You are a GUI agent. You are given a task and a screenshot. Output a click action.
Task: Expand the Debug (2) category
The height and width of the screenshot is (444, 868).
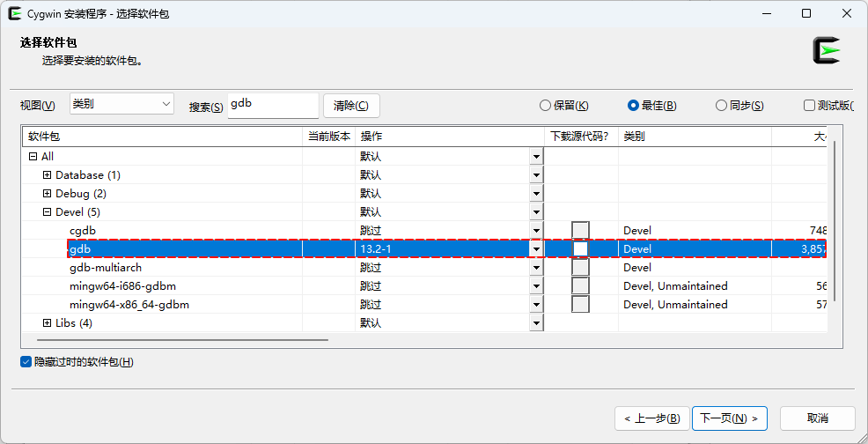47,194
